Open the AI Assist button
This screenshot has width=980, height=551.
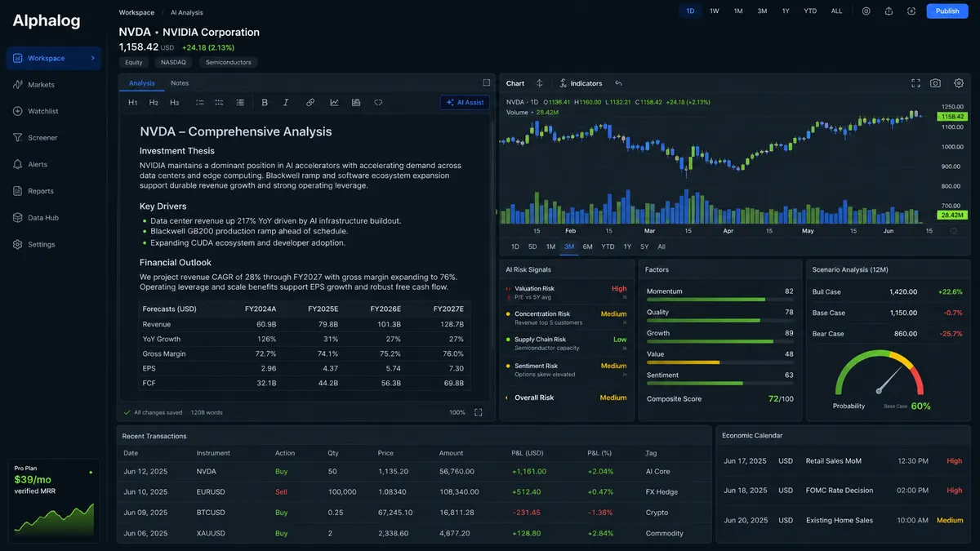tap(465, 103)
